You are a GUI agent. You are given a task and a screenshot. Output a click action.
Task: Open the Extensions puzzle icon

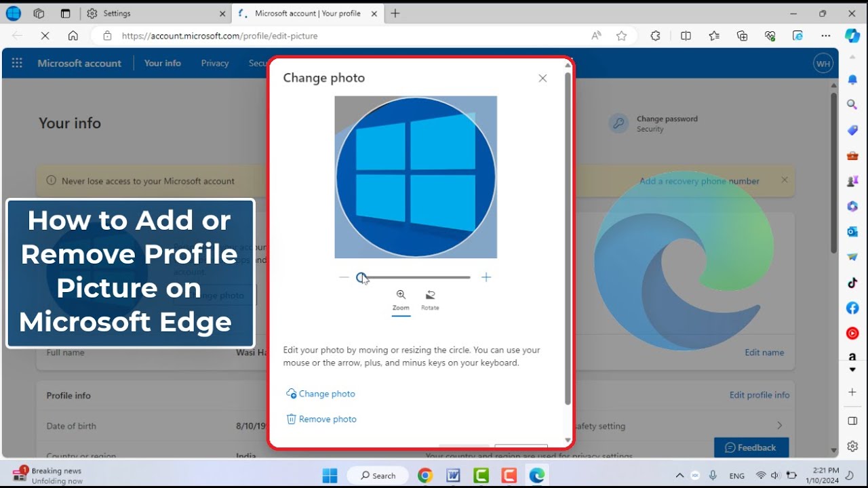[655, 36]
